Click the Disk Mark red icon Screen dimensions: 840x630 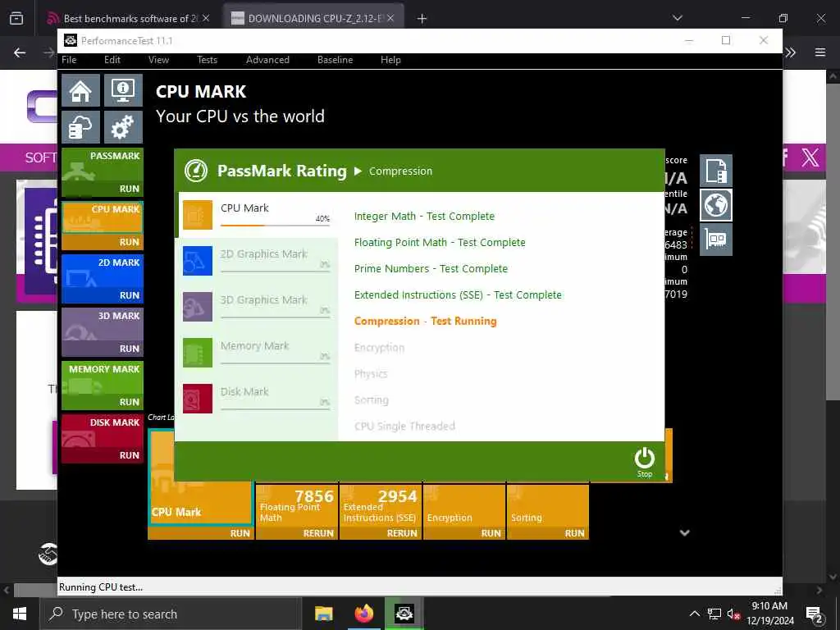pos(198,399)
